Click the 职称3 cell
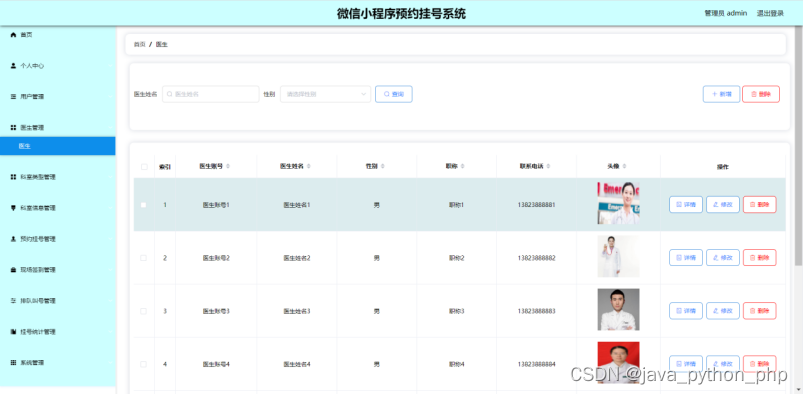Viewport: 803px width, 394px height. [456, 311]
